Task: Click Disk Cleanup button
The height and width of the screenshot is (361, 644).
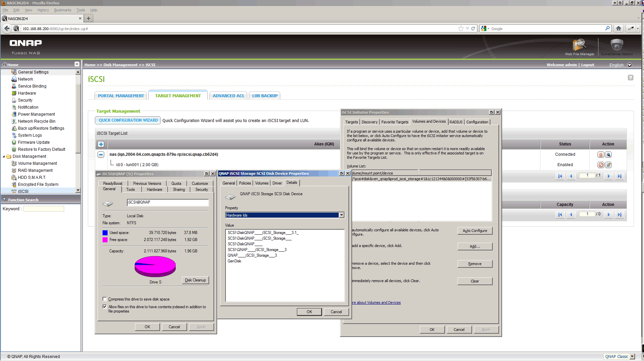Action: 195,280
